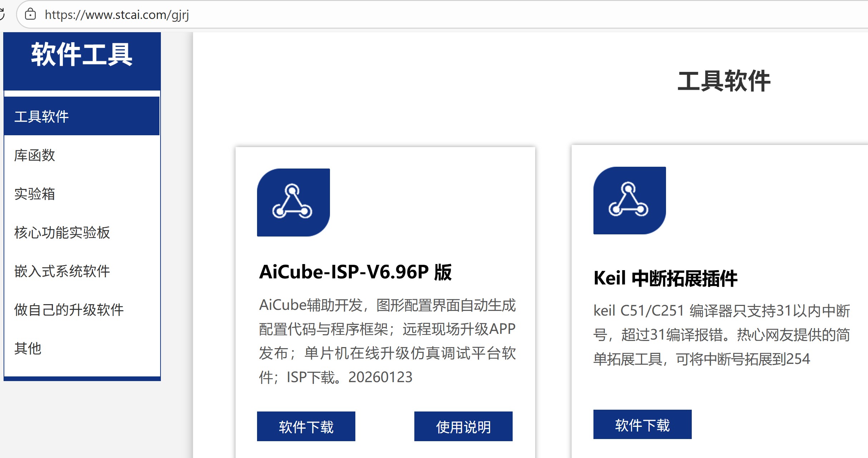
Task: Select 其他 in the sidebar
Action: [28, 349]
